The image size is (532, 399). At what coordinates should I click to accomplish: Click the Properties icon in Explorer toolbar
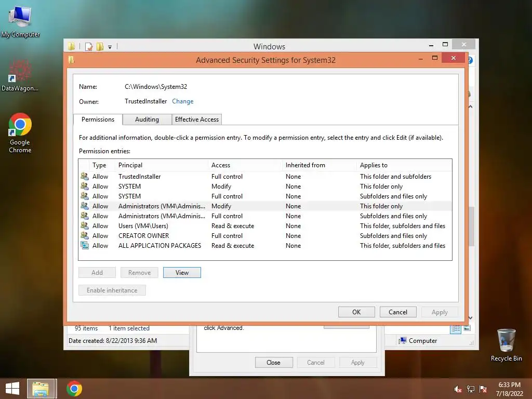pos(89,46)
